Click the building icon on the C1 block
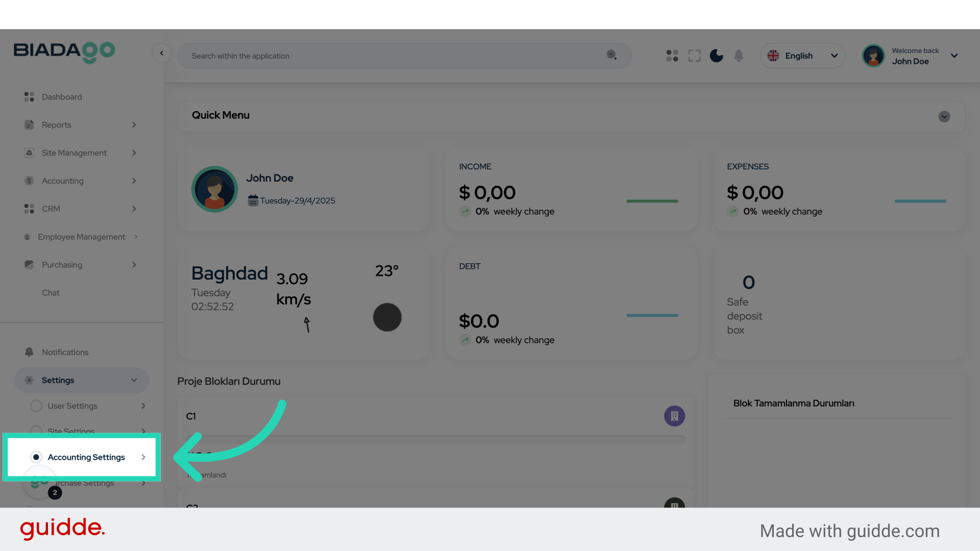This screenshot has width=980, height=551. (x=674, y=416)
